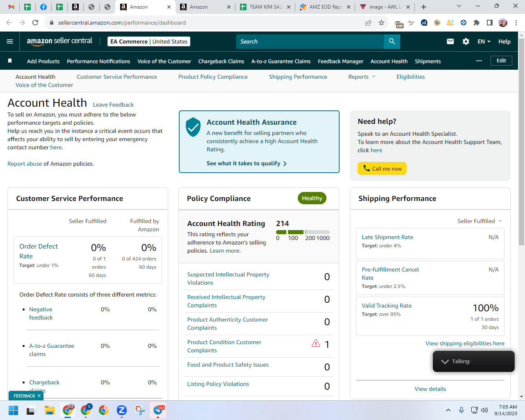
Task: Go back to the previous page
Action: pyautogui.click(x=9, y=23)
